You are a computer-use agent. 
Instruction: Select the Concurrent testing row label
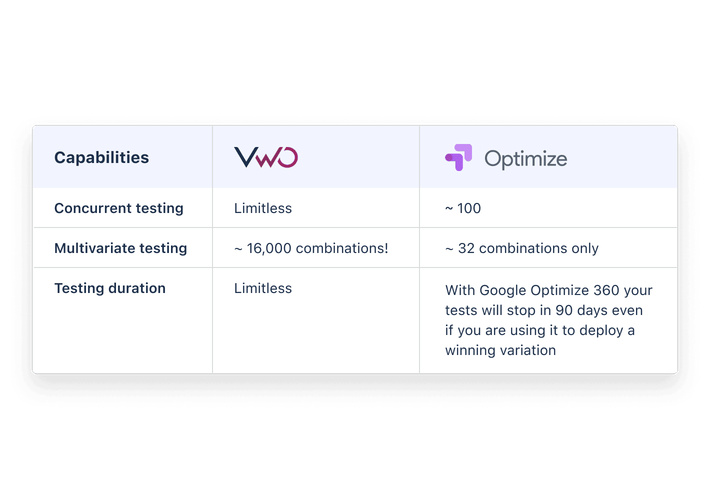point(119,208)
